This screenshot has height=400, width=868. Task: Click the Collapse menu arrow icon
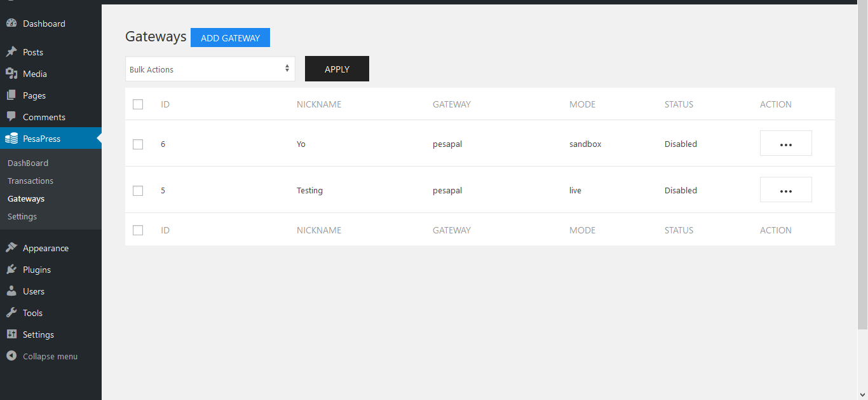click(11, 356)
